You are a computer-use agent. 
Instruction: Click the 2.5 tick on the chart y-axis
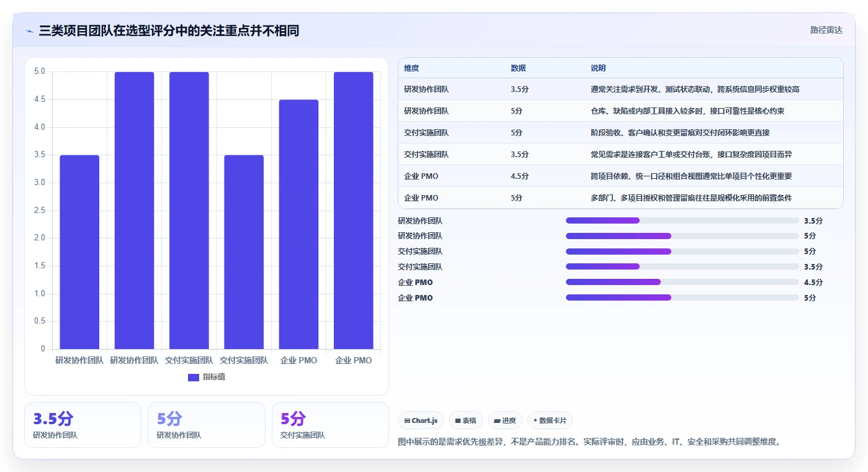(x=39, y=211)
